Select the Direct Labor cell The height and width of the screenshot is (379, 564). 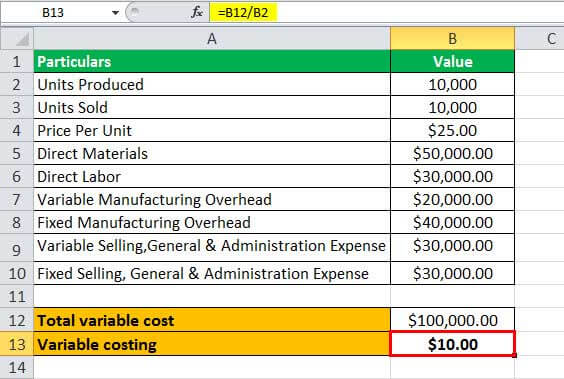pyautogui.click(x=212, y=177)
